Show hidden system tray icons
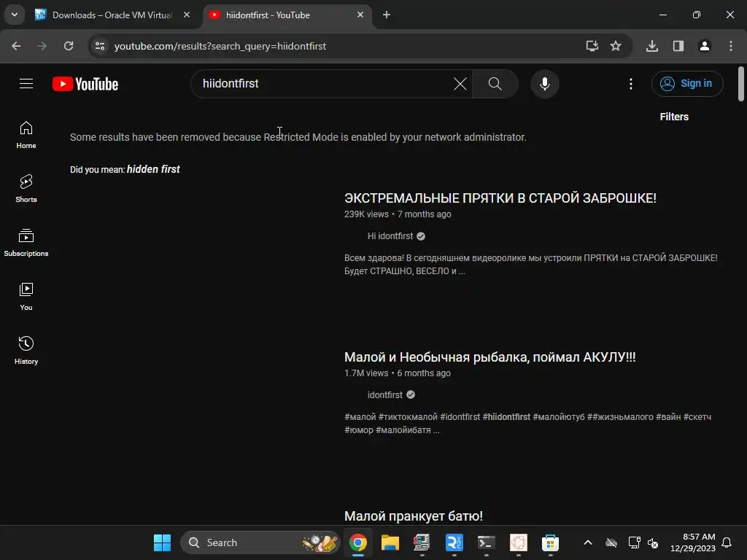 (588, 542)
